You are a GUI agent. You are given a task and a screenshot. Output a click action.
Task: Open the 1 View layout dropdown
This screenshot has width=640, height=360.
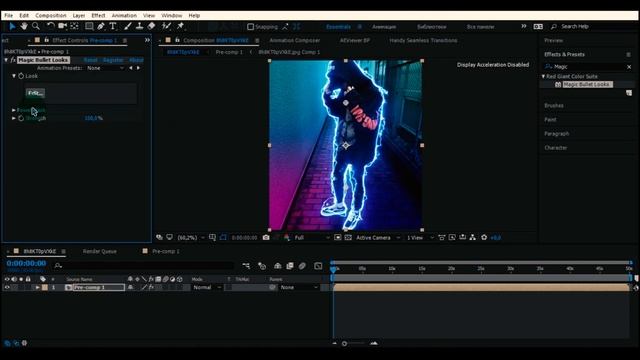[x=420, y=238]
